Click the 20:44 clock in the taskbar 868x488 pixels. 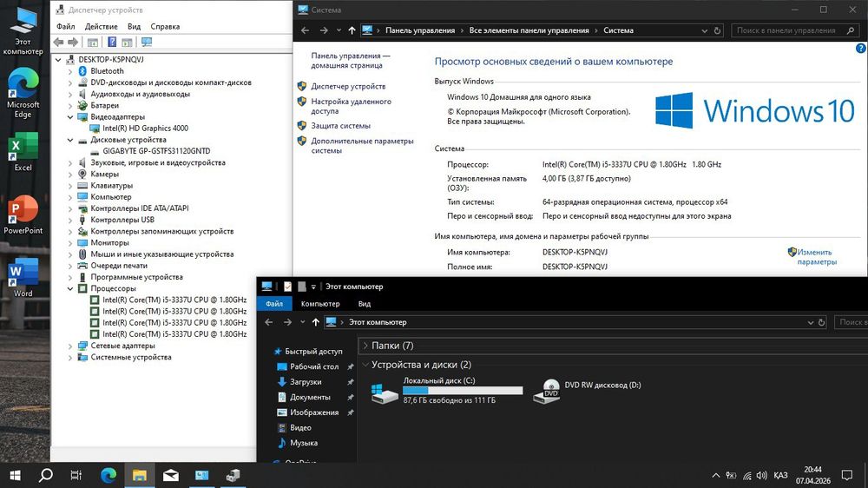[812, 470]
